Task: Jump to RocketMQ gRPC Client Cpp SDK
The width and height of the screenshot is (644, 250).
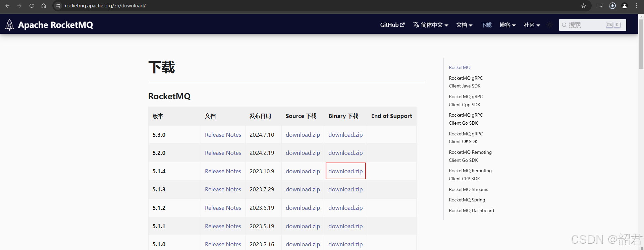Action: pyautogui.click(x=466, y=101)
